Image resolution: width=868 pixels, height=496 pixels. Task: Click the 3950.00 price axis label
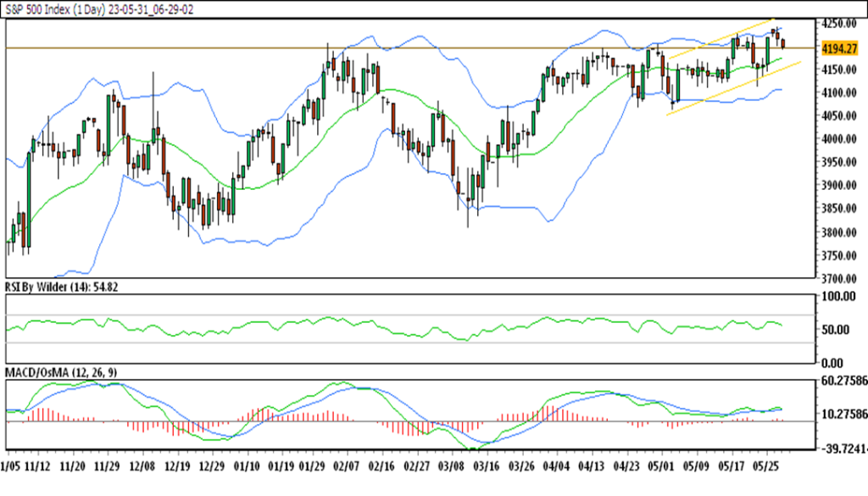839,163
